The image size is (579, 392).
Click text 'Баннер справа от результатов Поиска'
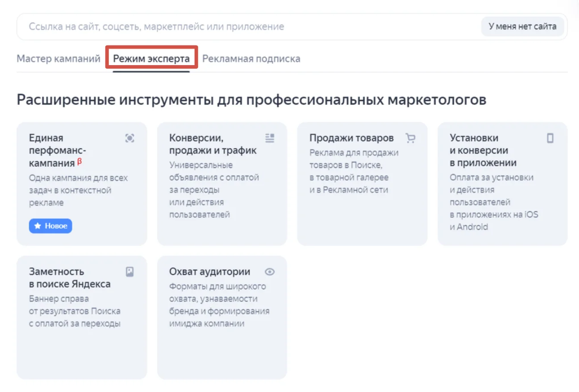(75, 305)
